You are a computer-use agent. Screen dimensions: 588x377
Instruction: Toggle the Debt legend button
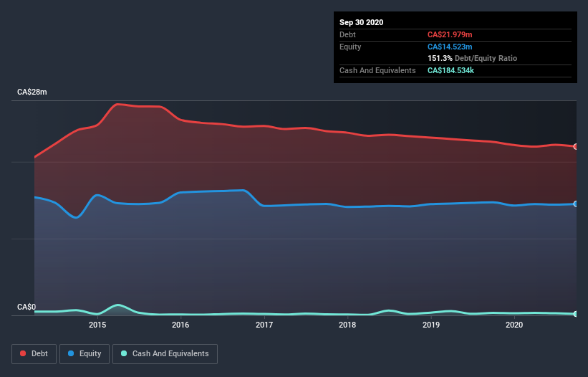pos(34,354)
